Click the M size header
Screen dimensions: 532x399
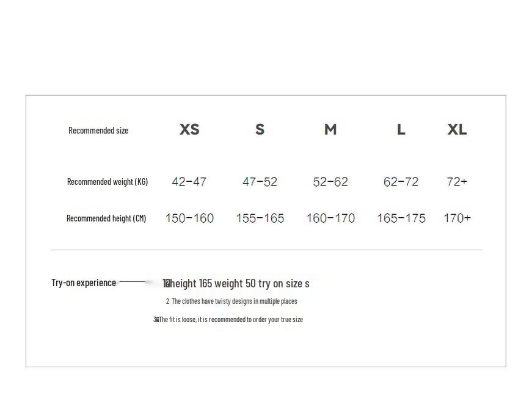point(330,129)
